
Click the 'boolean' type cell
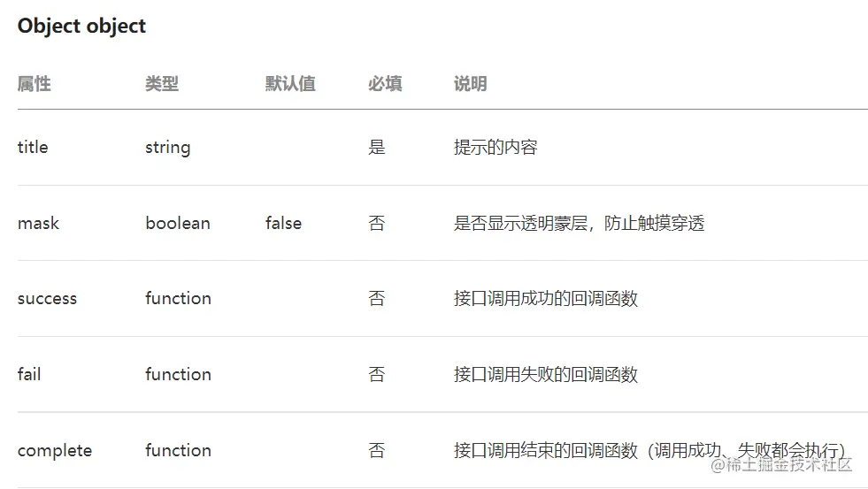click(178, 223)
